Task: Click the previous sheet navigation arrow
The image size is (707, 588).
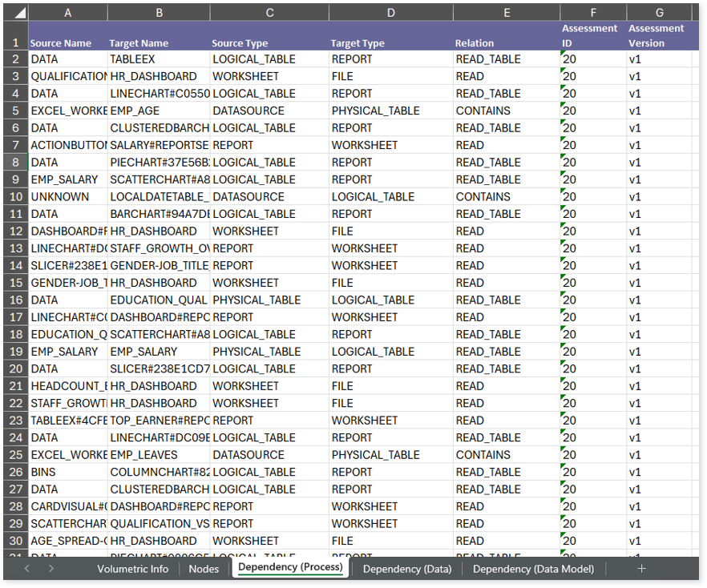Action: click(x=26, y=569)
